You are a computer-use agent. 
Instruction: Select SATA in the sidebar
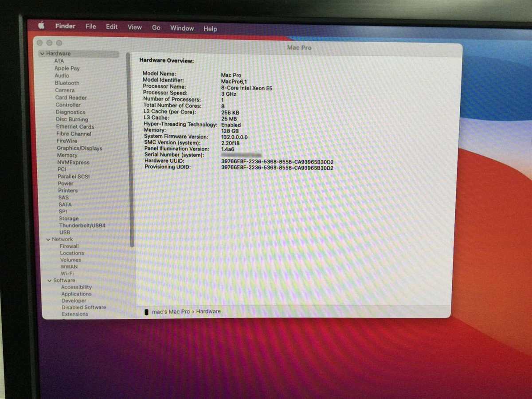(65, 204)
